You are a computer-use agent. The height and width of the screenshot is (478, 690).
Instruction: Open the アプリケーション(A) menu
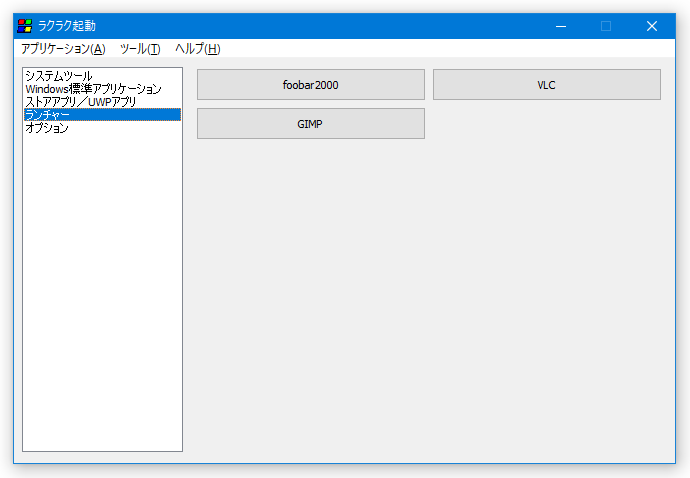pyautogui.click(x=63, y=49)
